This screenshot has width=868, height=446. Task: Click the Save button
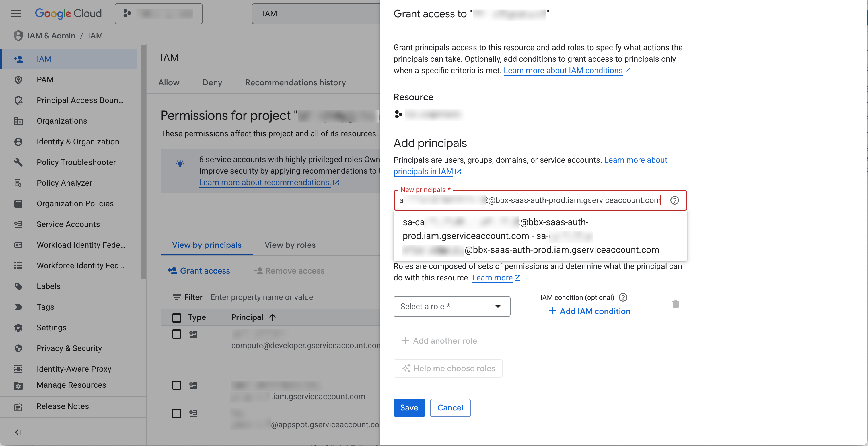(x=409, y=408)
